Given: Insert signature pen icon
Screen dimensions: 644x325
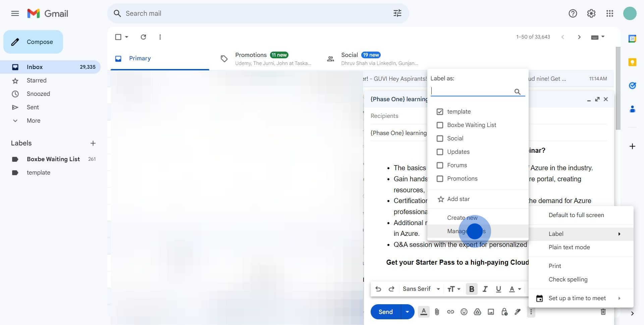Looking at the screenshot, I should (x=518, y=312).
